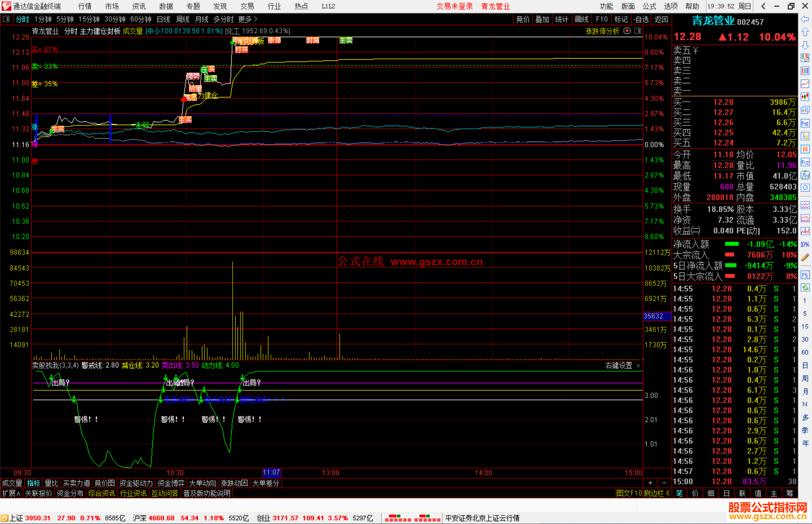This screenshot has height=524, width=812.
Task: Click the left arrow back icon in sidebar
Action: coord(805,19)
